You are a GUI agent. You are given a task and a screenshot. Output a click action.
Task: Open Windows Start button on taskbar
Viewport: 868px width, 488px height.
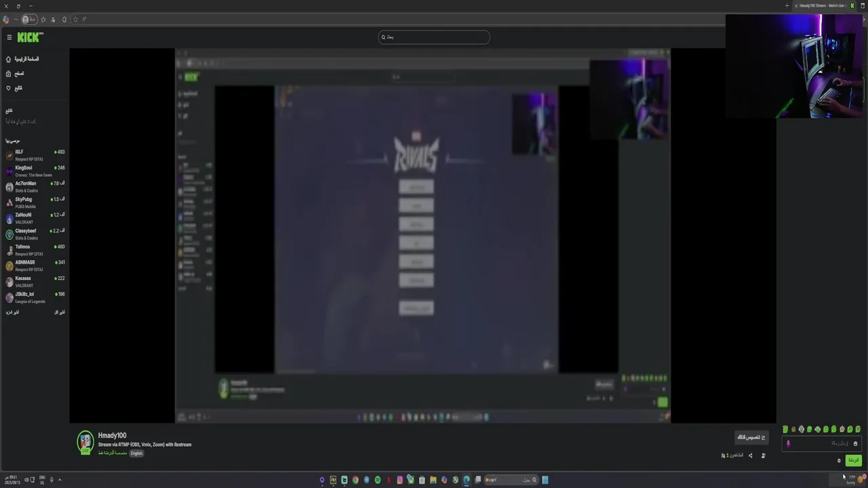[x=545, y=480]
